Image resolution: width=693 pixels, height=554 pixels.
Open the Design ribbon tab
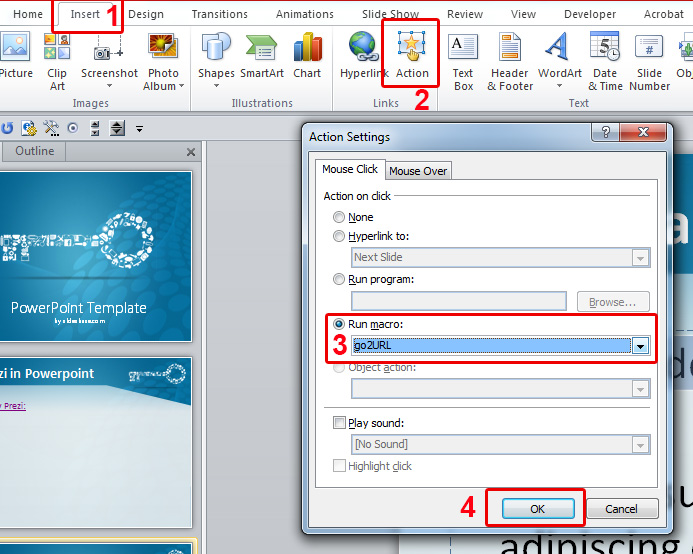[x=146, y=14]
